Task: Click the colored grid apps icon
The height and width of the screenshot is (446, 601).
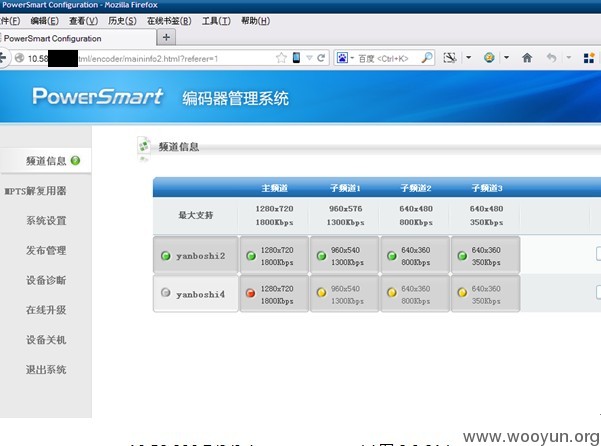Action: (589, 58)
